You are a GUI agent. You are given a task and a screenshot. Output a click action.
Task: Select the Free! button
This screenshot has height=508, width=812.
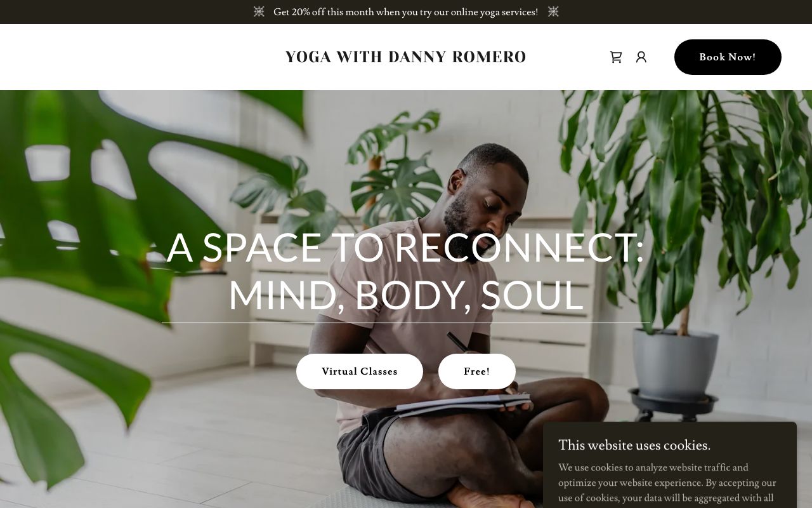(x=477, y=371)
